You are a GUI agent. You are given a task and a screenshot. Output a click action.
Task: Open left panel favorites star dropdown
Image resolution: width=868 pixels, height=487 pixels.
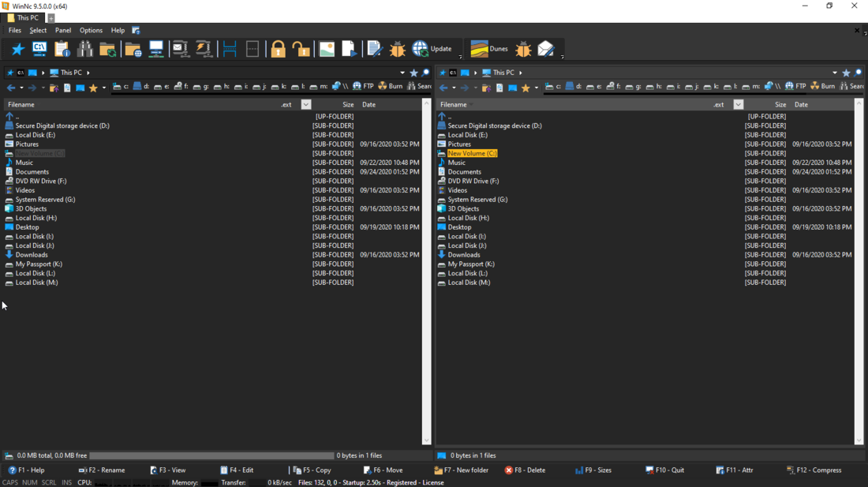click(103, 88)
